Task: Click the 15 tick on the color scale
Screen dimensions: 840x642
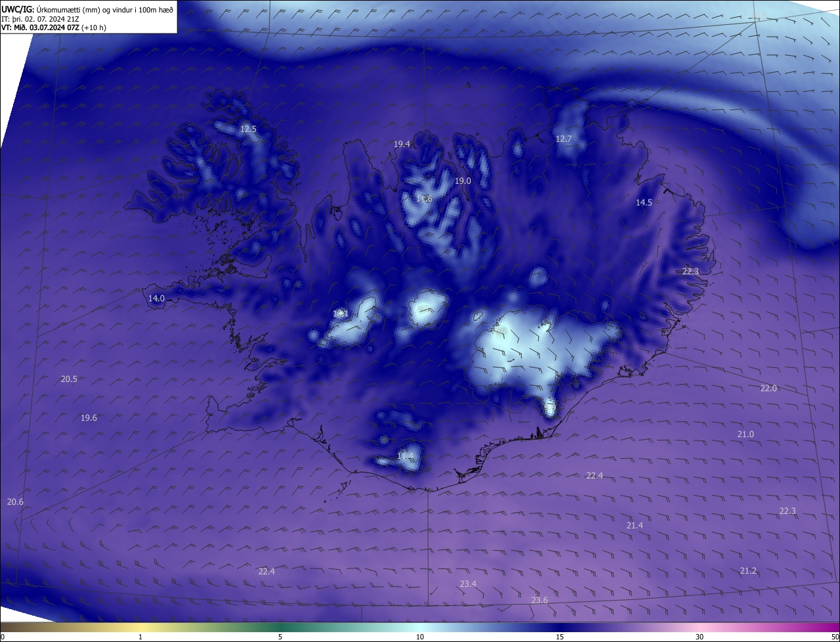Action: [560, 637]
